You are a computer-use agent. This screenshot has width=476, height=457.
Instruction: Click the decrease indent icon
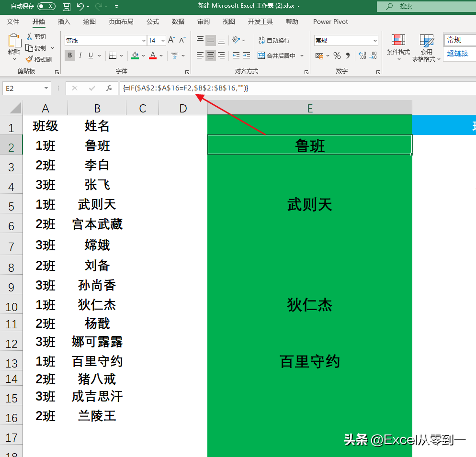coord(236,55)
